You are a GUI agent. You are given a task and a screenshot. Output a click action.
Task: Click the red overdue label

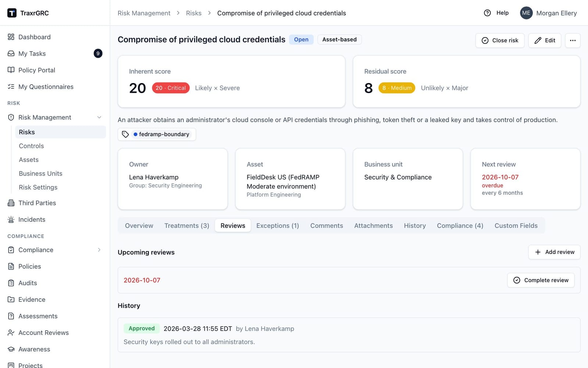click(x=492, y=185)
